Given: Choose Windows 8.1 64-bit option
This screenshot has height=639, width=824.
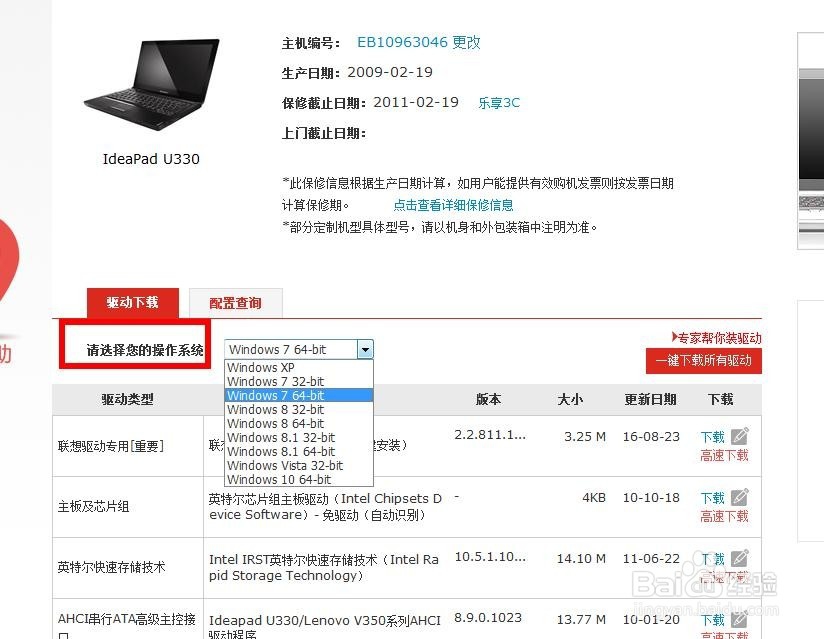Looking at the screenshot, I should (x=299, y=451).
